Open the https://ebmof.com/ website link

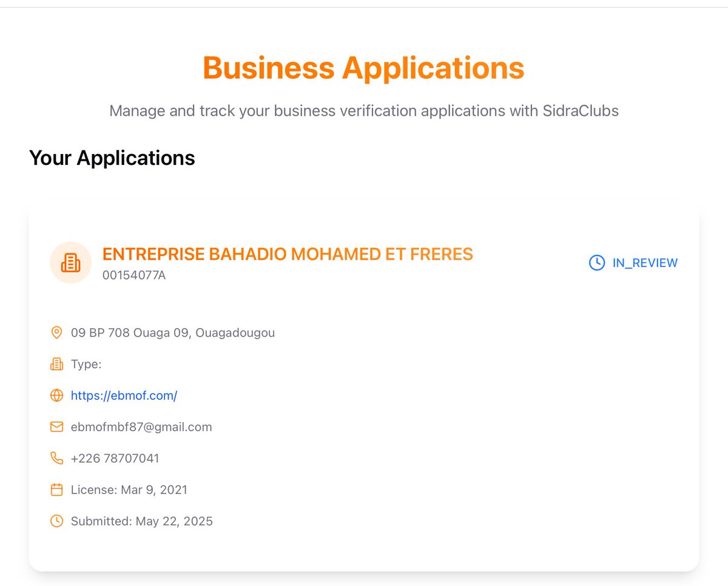124,396
